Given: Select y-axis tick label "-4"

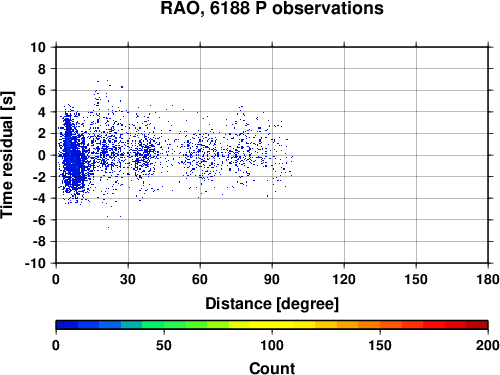Looking at the screenshot, I should tap(39, 198).
